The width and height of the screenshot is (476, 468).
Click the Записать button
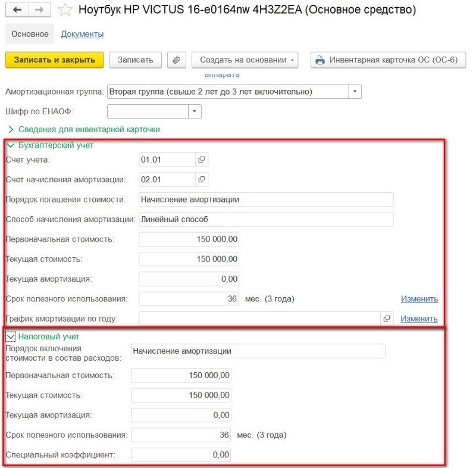136,60
